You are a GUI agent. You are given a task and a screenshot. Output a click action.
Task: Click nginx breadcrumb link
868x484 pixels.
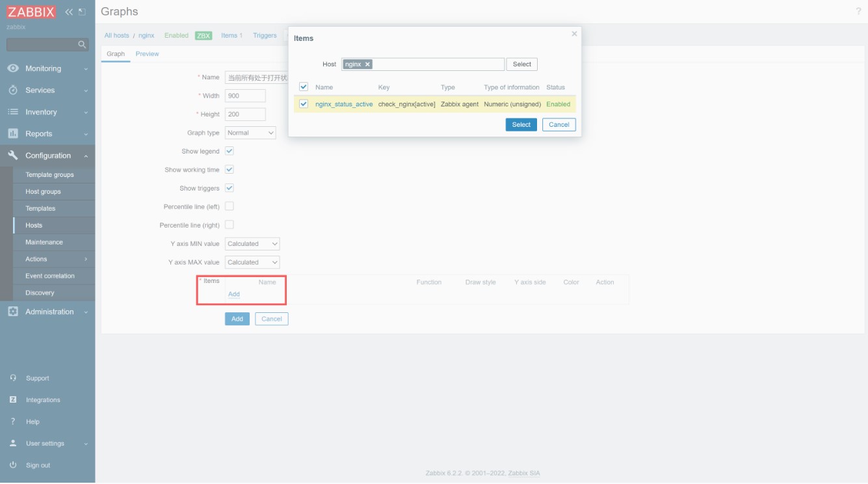click(x=146, y=36)
